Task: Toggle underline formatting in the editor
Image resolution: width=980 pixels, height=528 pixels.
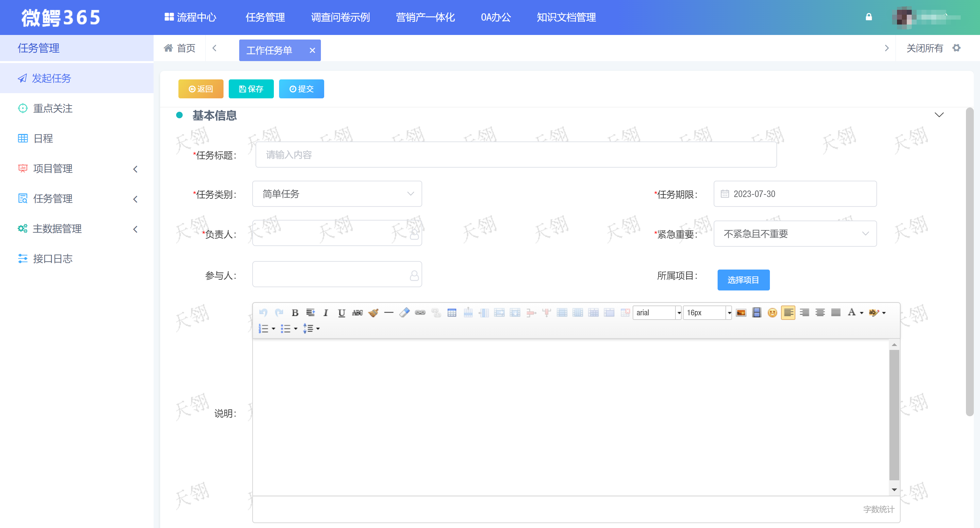Action: (x=341, y=313)
